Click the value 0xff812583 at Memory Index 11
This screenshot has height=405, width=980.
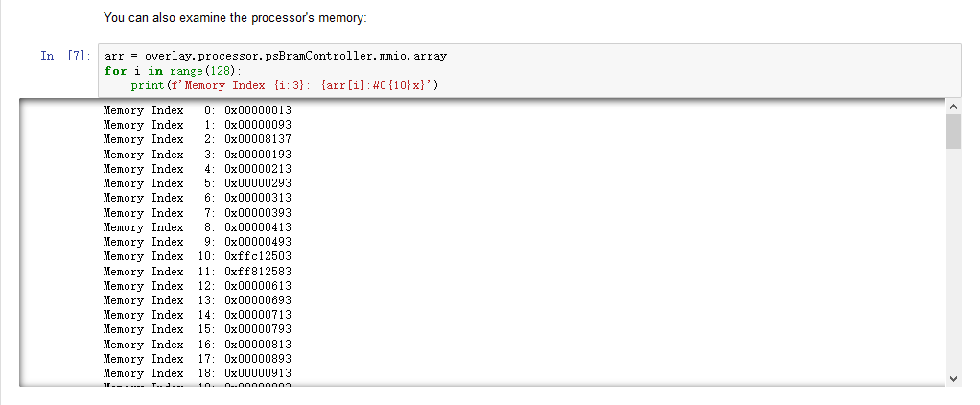(258, 272)
